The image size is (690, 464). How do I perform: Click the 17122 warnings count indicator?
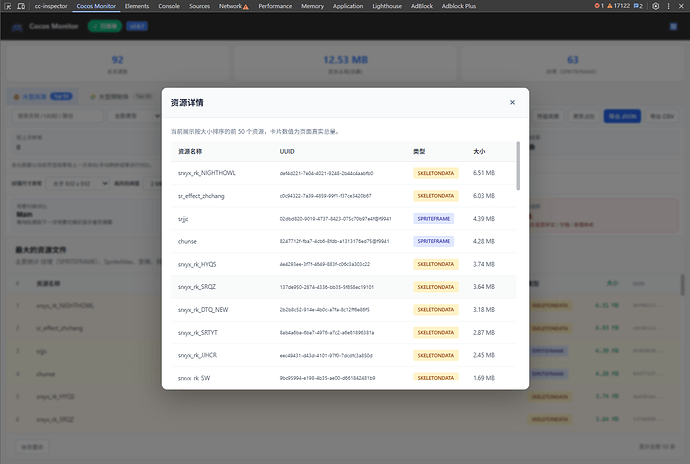pyautogui.click(x=618, y=6)
